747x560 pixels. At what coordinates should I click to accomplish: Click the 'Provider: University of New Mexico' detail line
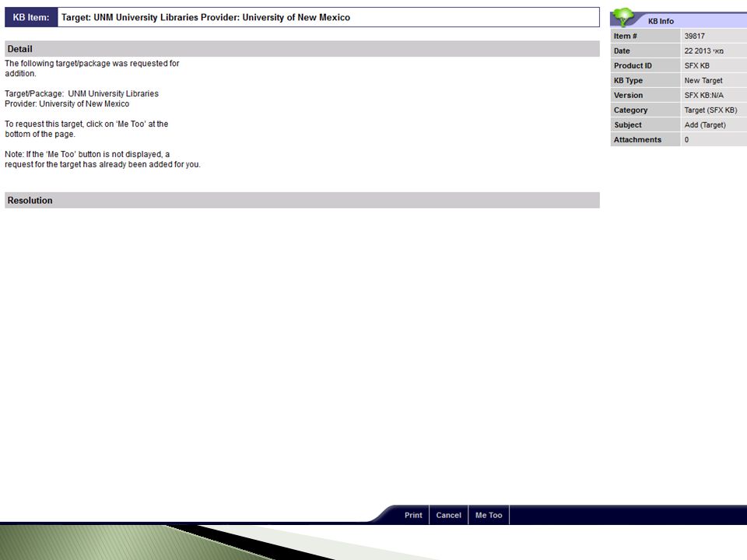tap(67, 103)
